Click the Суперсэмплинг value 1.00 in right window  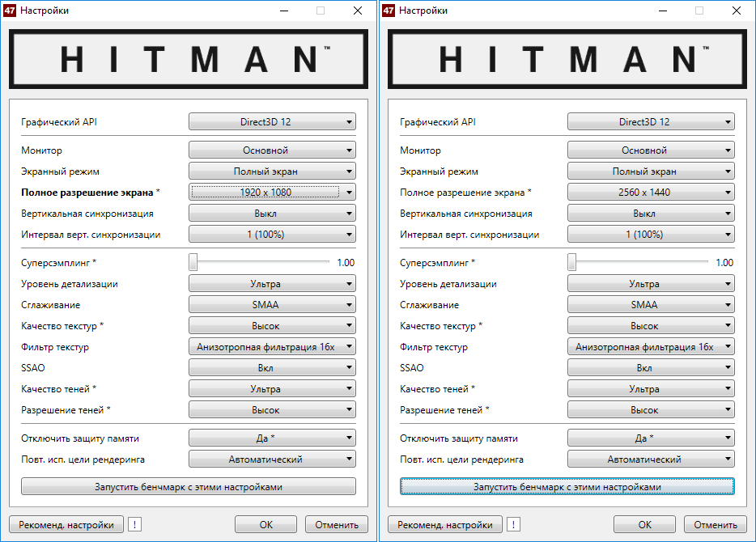point(724,263)
